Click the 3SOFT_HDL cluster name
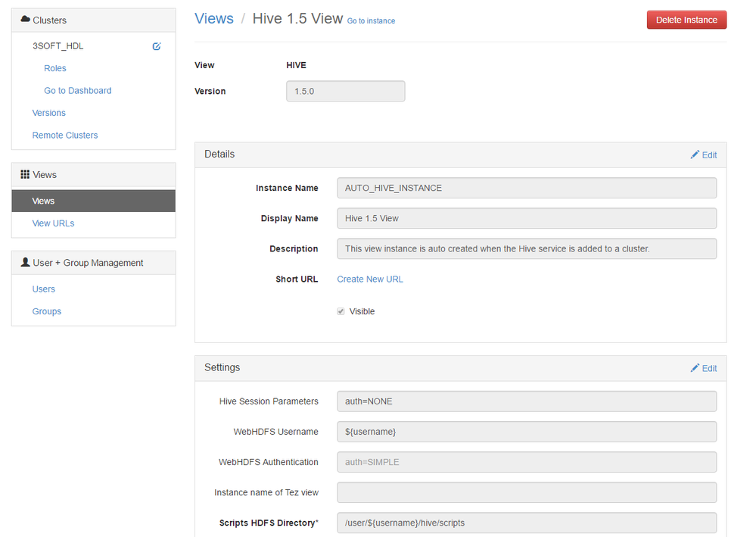 pyautogui.click(x=58, y=46)
